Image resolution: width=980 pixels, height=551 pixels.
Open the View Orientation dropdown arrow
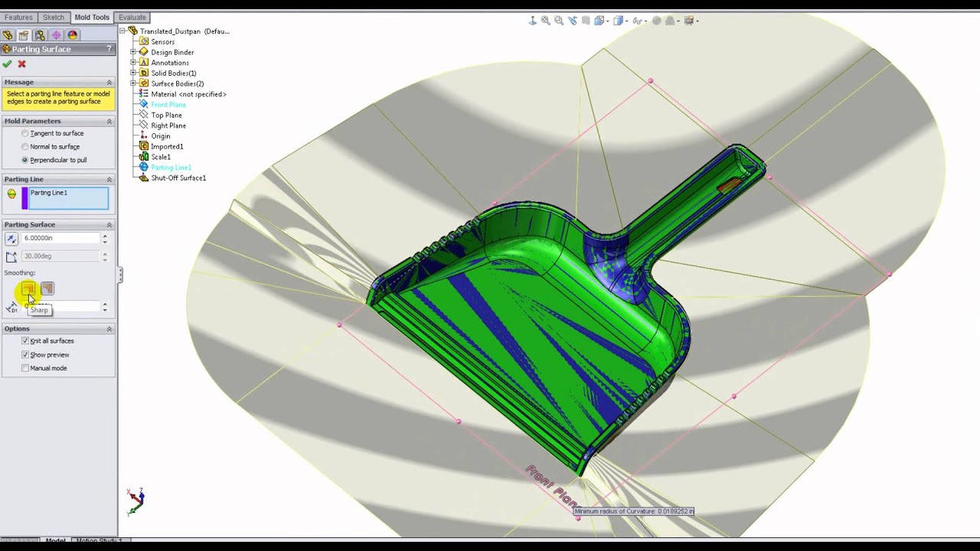tap(607, 21)
